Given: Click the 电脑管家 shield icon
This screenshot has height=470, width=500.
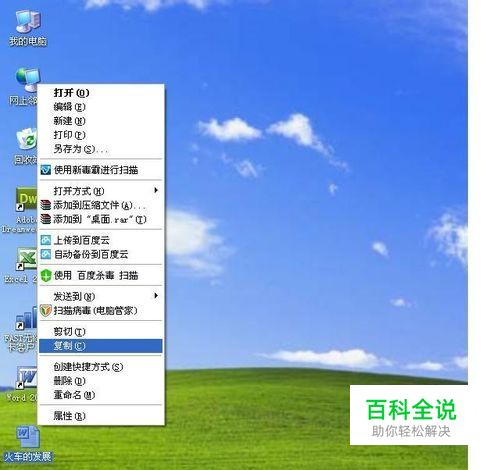Looking at the screenshot, I should click(45, 311).
